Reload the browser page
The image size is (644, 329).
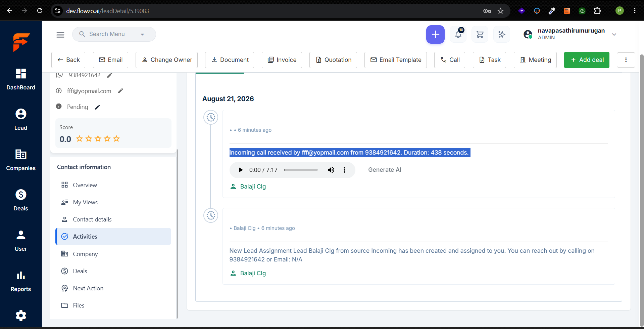pyautogui.click(x=40, y=11)
